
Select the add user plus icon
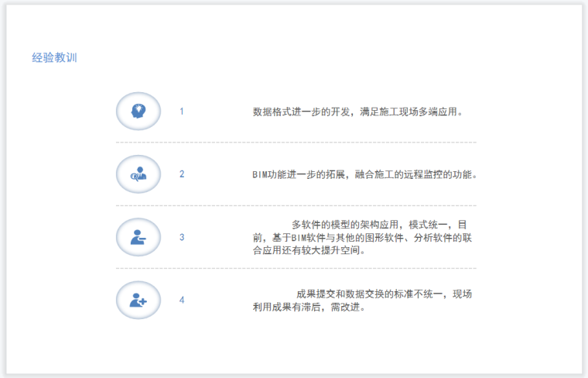[x=138, y=300]
